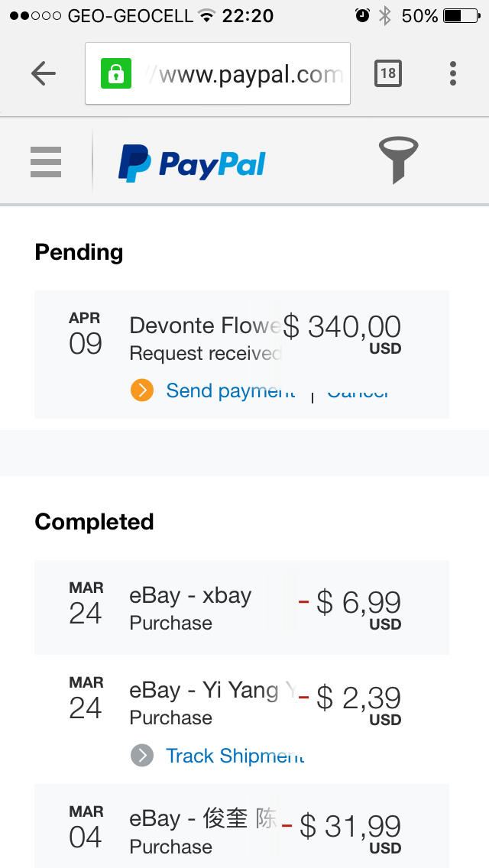The width and height of the screenshot is (489, 868).
Task: Tap the orange arrow beside Send payment
Action: (x=142, y=390)
